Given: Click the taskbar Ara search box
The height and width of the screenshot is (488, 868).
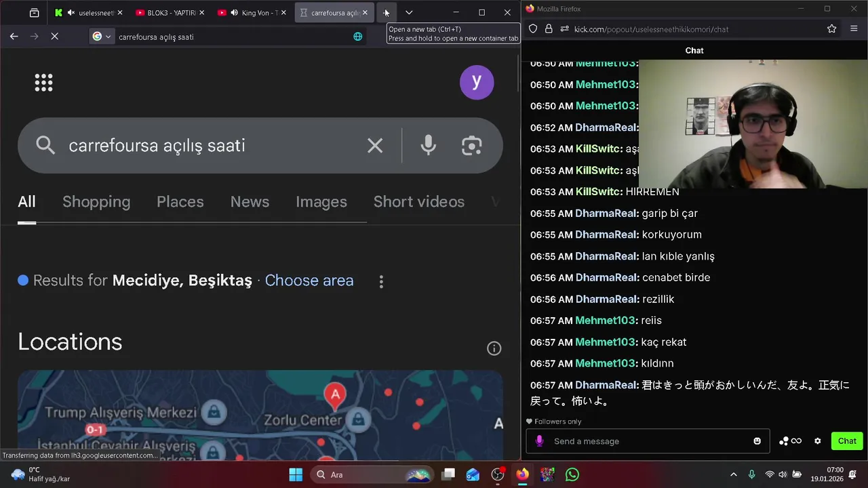Looking at the screenshot, I should pos(372,474).
